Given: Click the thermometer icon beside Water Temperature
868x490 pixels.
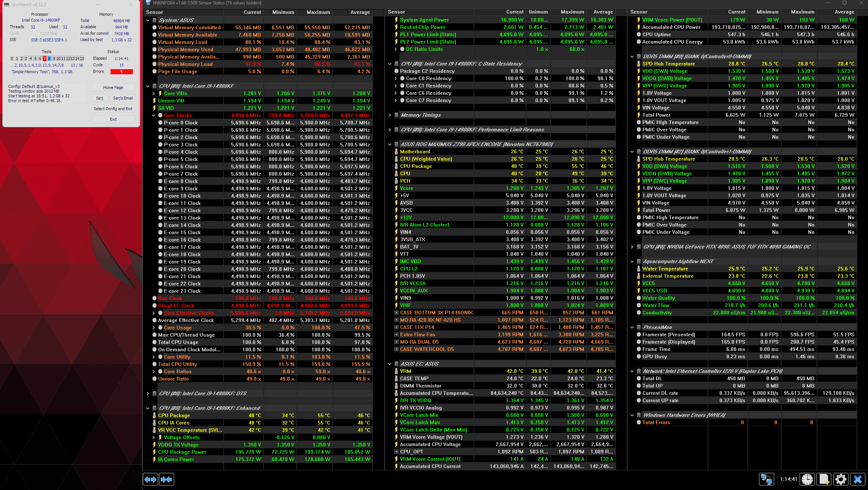Looking at the screenshot, I should (x=638, y=269).
